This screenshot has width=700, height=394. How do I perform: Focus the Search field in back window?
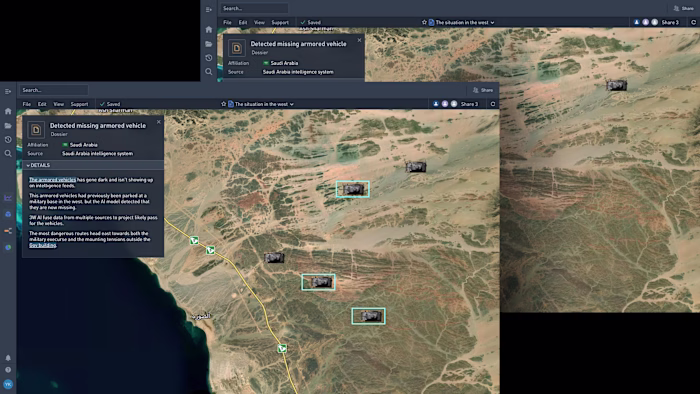coord(254,8)
